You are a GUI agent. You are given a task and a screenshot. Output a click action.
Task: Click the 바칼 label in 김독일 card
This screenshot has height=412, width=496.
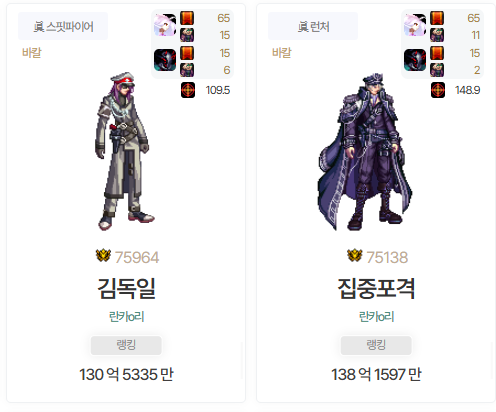tap(32, 53)
